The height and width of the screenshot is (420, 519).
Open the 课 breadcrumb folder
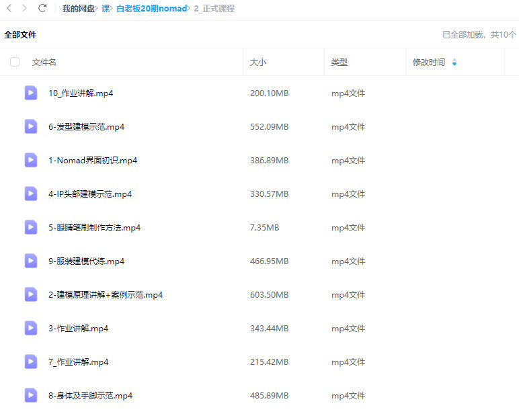106,9
